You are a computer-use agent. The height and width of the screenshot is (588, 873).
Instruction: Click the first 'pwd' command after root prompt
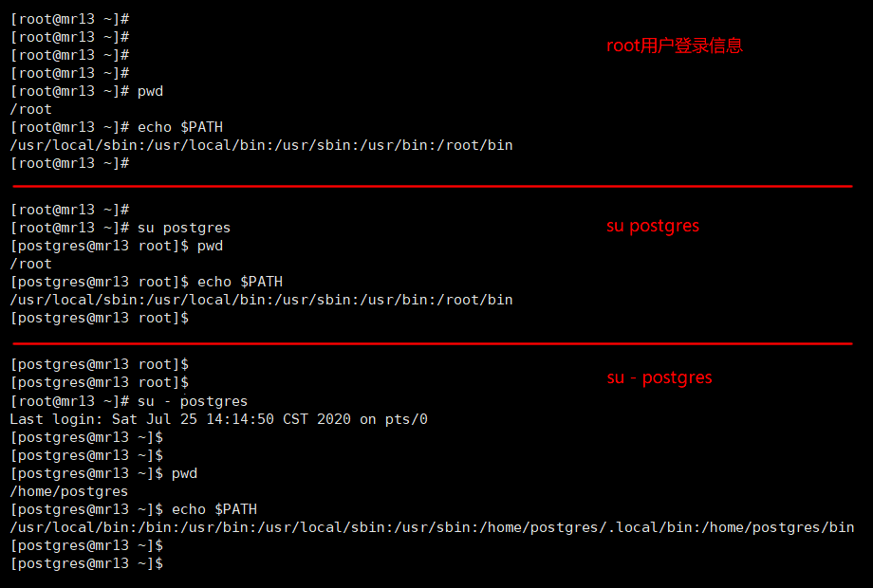[x=150, y=91]
